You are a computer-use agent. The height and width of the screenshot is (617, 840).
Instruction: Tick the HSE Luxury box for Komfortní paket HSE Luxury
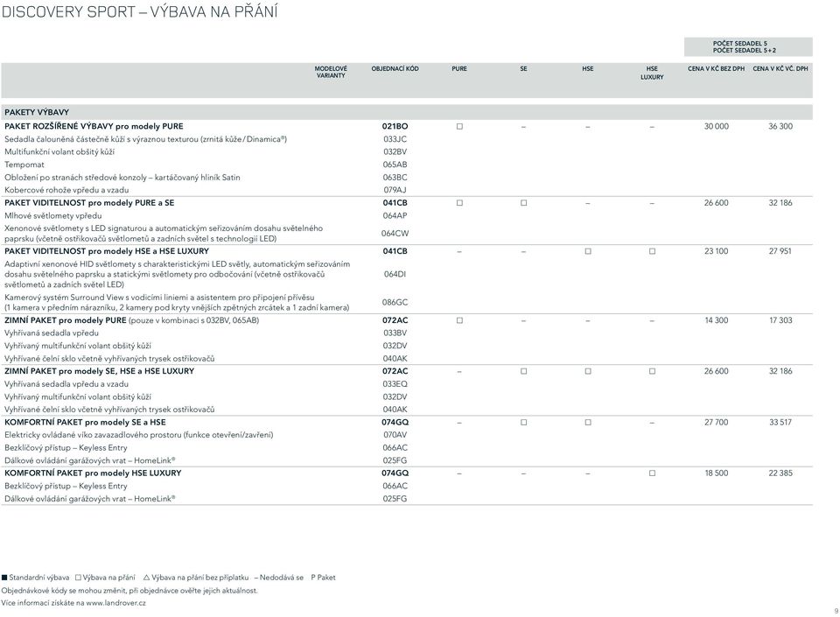(x=652, y=473)
